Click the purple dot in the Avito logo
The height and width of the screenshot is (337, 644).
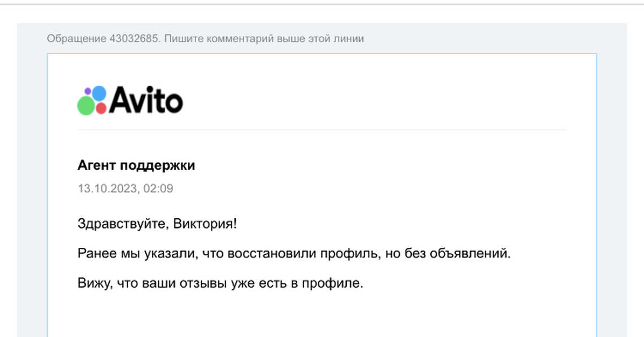(87, 90)
